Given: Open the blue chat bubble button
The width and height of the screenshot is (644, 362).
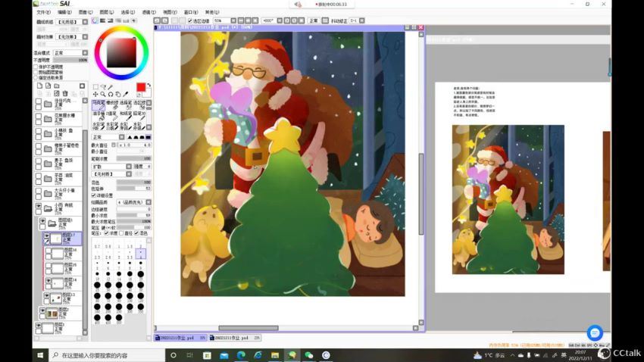Looking at the screenshot, I should tap(594, 332).
